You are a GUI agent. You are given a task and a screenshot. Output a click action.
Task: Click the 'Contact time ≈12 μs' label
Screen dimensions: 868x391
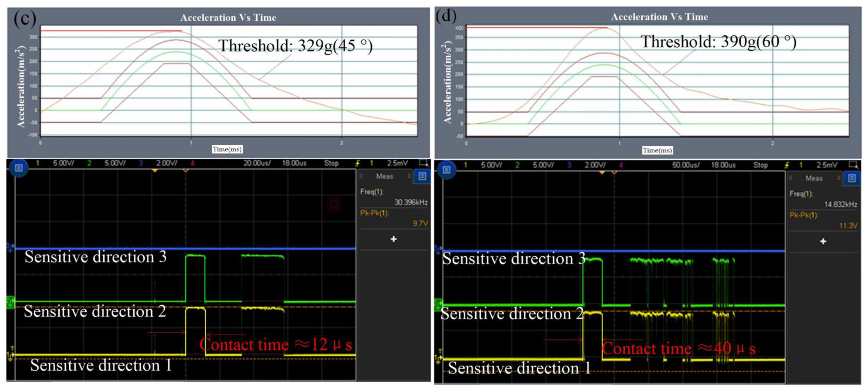click(x=276, y=344)
